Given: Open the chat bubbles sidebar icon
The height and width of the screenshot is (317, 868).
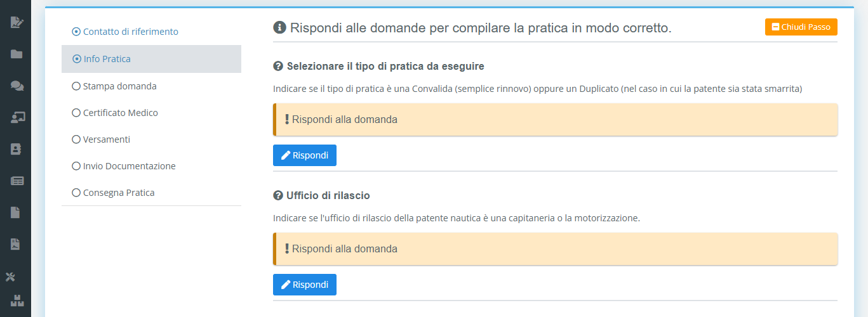Looking at the screenshot, I should [17, 86].
